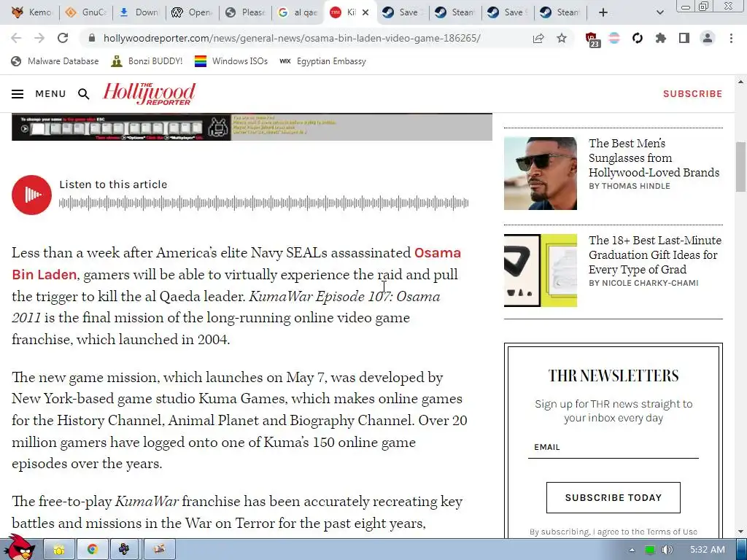Open uBlock extension showing 23

point(592,39)
